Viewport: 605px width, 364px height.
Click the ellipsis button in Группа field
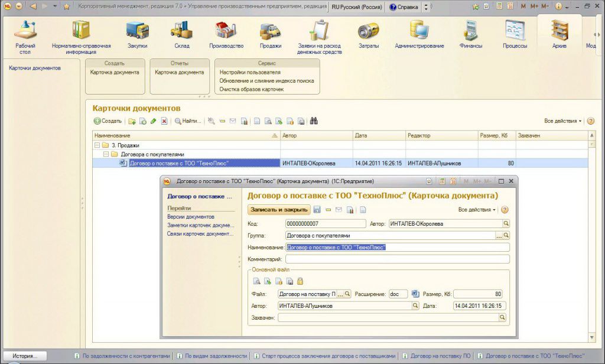[x=499, y=235]
